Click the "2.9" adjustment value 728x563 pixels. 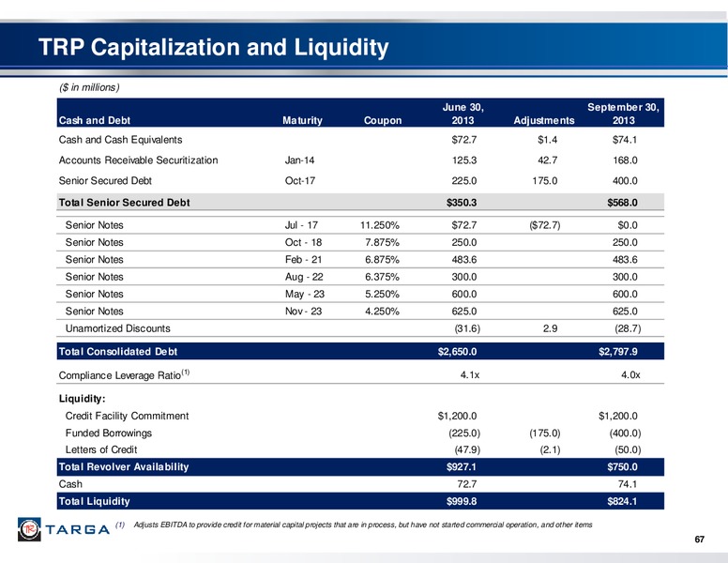[550, 328]
